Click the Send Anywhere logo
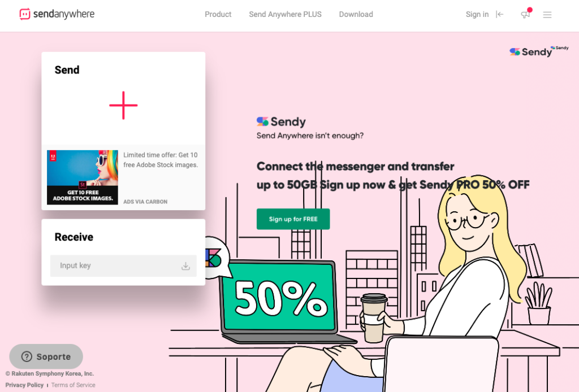 pos(57,14)
